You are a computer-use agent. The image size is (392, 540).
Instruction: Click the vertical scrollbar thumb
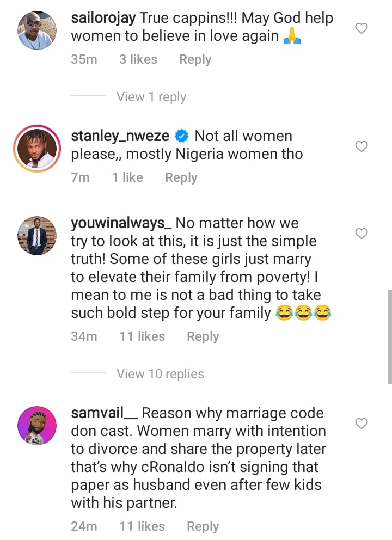[x=390, y=337]
